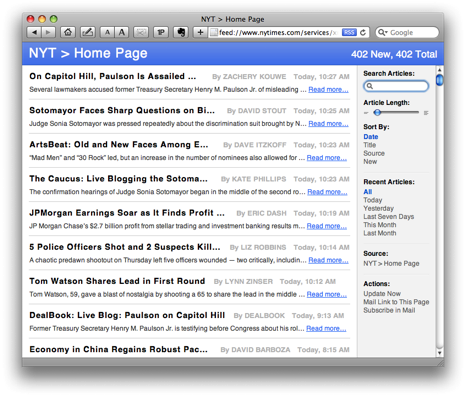This screenshot has width=465, height=397.
Task: Open '5 Police Officers Shot' headline
Action: [x=125, y=247]
